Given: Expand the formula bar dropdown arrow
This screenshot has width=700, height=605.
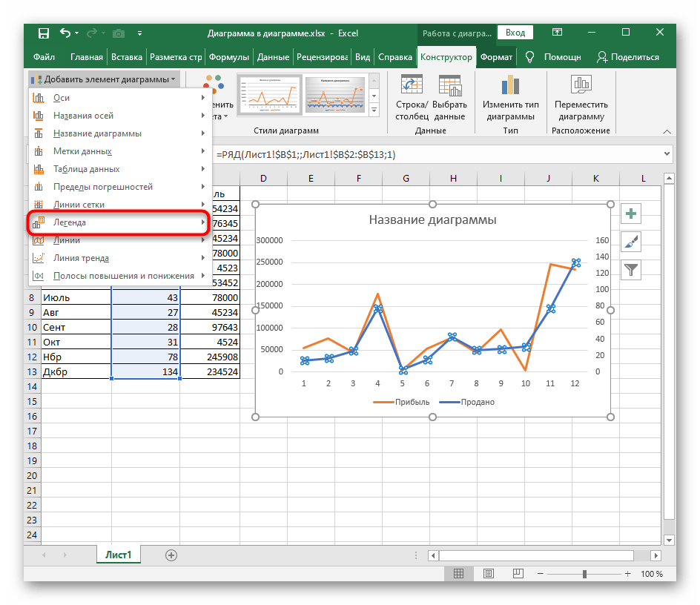Looking at the screenshot, I should [x=665, y=154].
